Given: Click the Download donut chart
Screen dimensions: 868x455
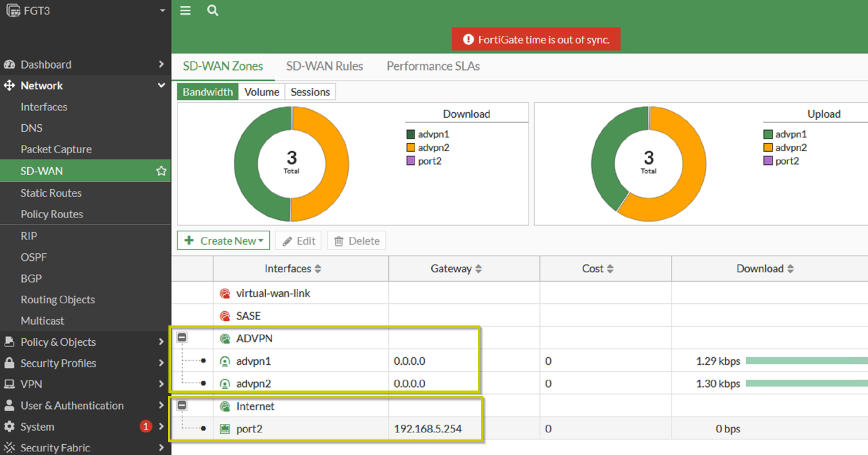Looking at the screenshot, I should pos(292,164).
